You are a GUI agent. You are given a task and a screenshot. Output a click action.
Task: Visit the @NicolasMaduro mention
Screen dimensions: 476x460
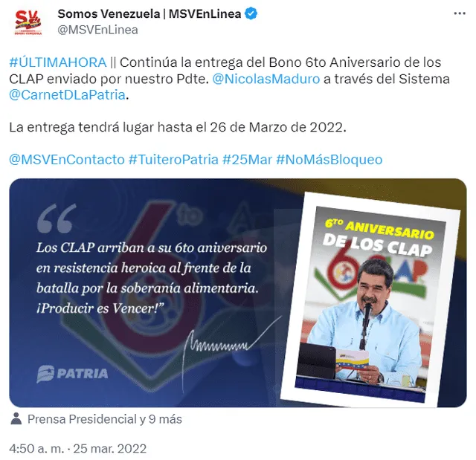266,79
